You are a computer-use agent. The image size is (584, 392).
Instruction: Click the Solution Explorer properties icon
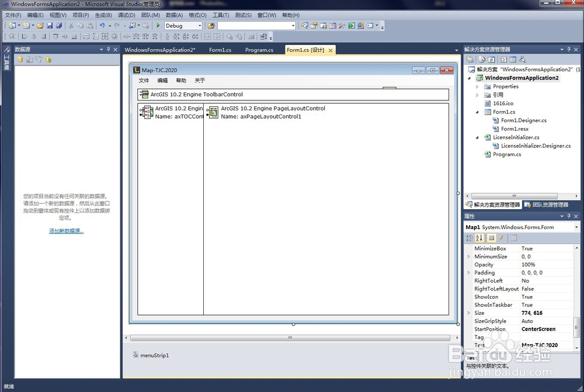(470, 60)
